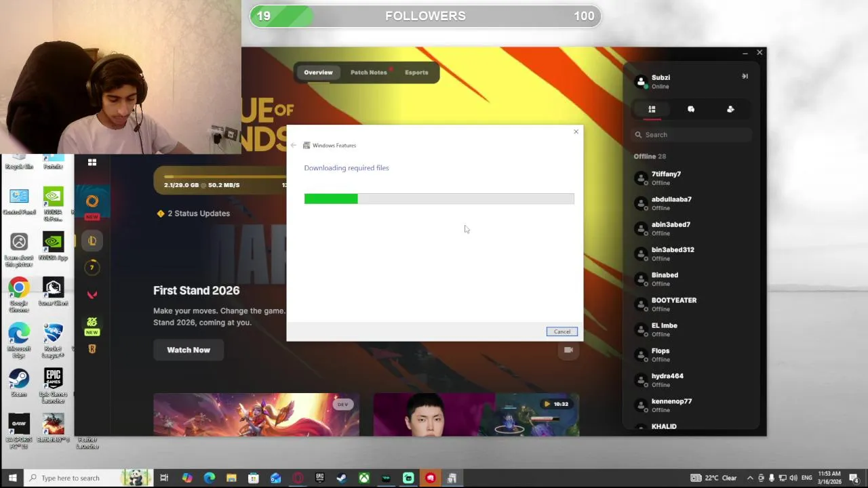868x488 pixels.
Task: Collapse the Offline 28 friends group
Action: point(650,157)
